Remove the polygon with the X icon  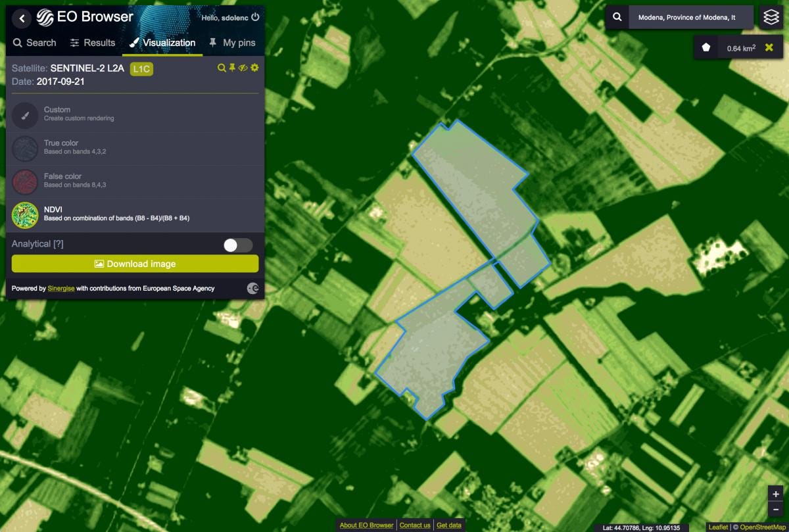769,47
